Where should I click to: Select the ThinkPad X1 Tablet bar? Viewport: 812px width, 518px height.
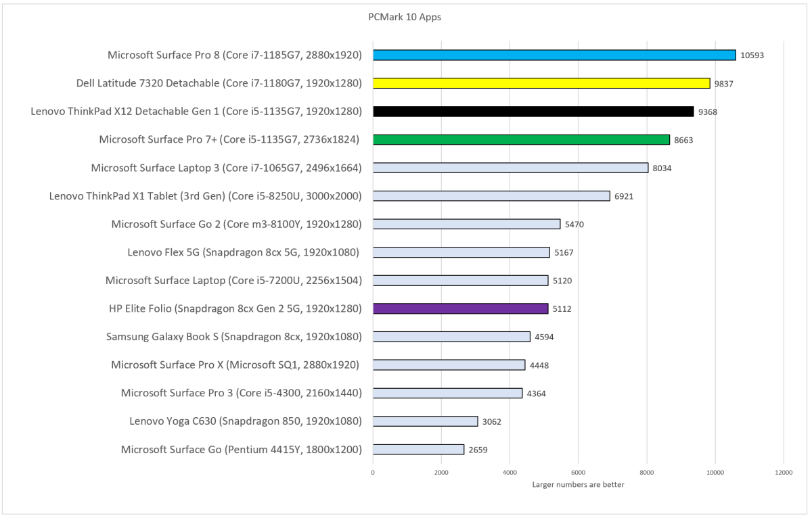click(491, 196)
